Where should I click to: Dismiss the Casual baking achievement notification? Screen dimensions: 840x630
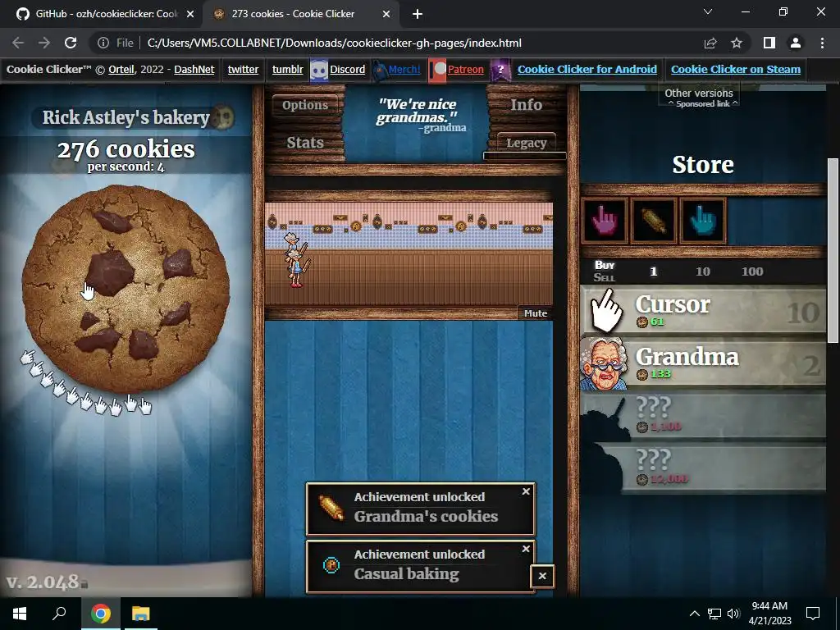(526, 549)
